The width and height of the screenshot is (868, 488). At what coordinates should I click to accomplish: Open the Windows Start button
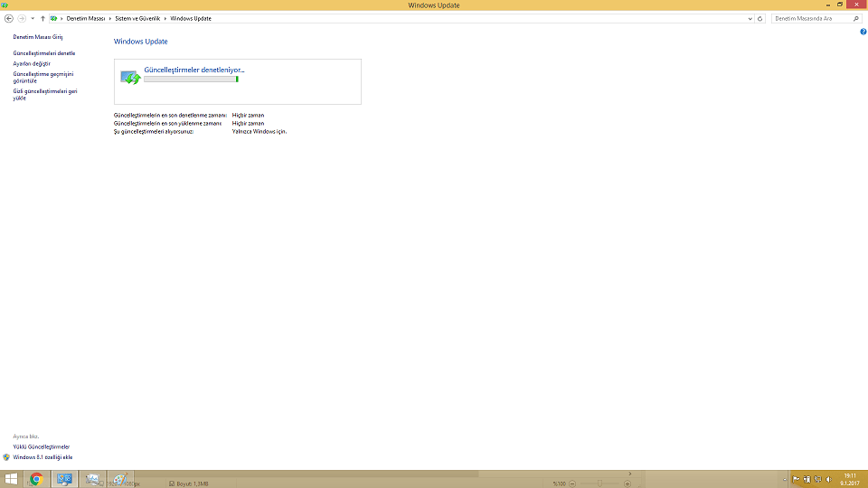(x=11, y=479)
